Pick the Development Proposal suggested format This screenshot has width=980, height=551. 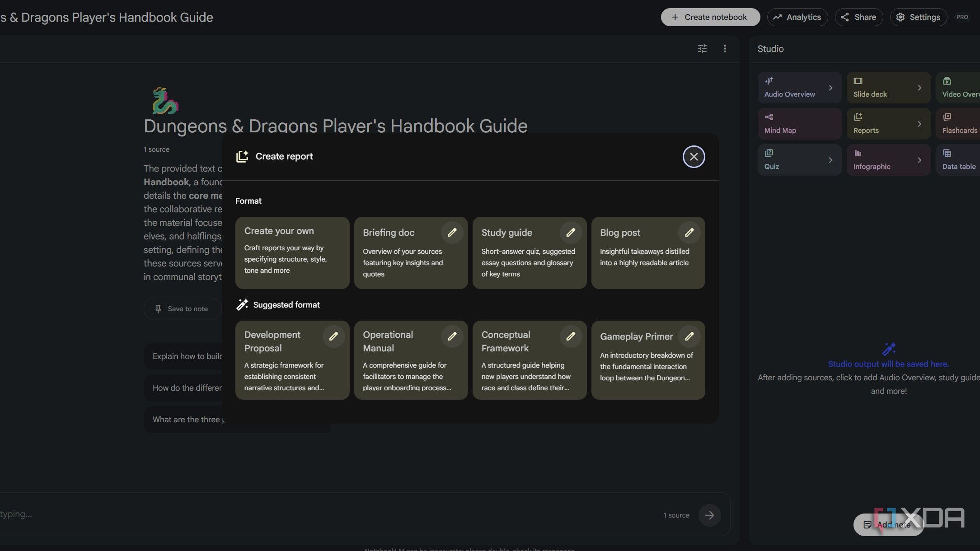click(292, 360)
